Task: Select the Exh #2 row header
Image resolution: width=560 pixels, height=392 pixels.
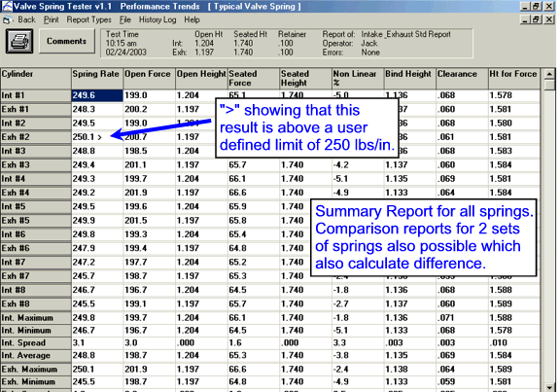Action: pyautogui.click(x=36, y=137)
